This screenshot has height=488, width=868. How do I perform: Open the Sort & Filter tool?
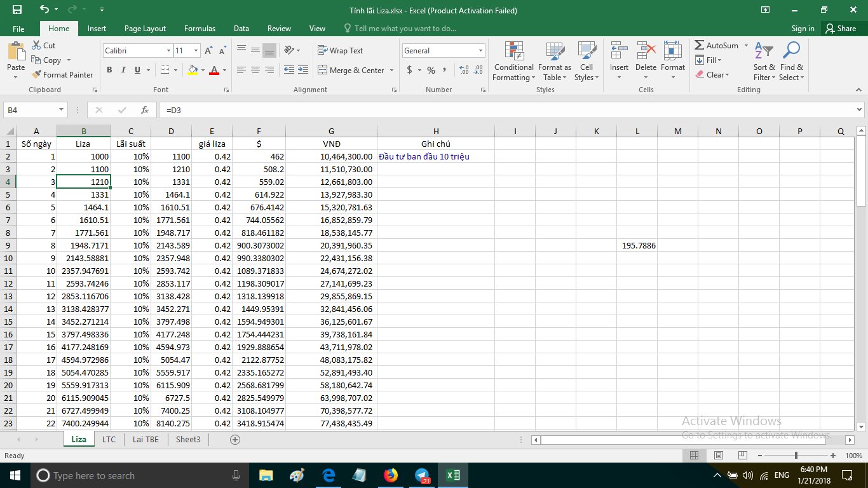tap(764, 62)
